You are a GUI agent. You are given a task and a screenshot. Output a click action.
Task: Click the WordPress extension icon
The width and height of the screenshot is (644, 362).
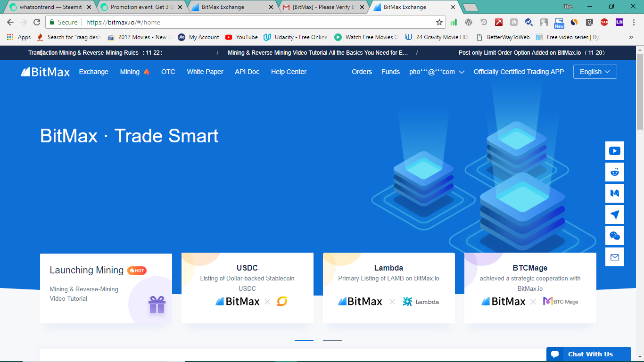tap(469, 22)
